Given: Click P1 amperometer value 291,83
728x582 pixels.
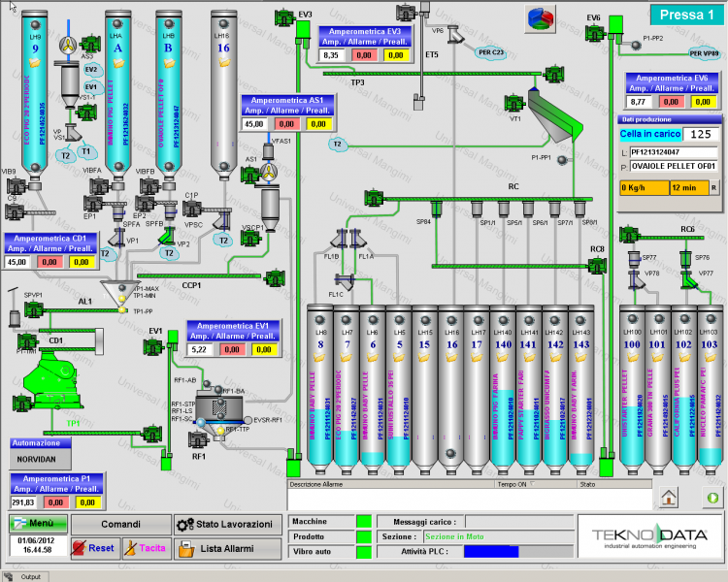Looking at the screenshot, I should [23, 502].
